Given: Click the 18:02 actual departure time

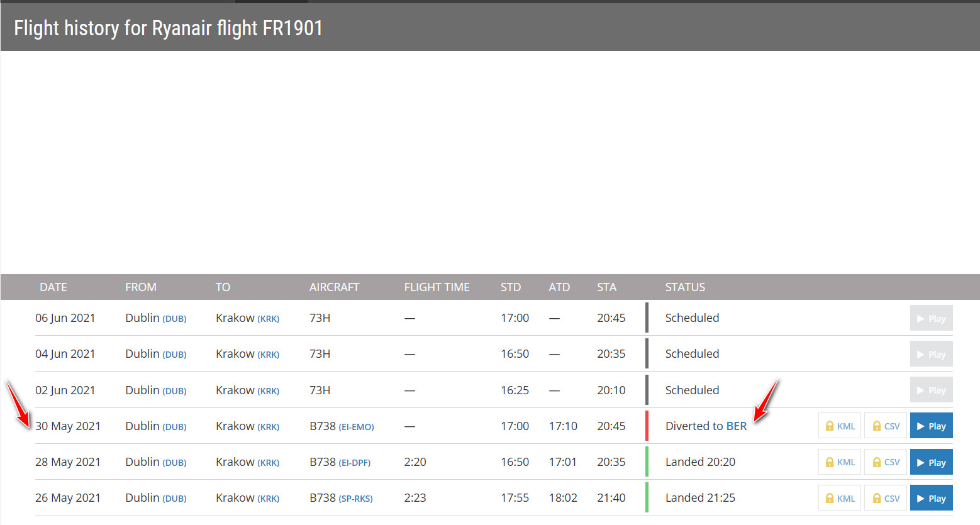Looking at the screenshot, I should coord(563,498).
